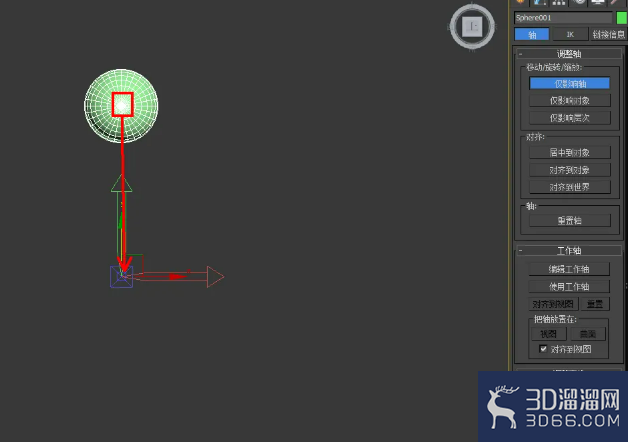Grab the green Y-axis gizmo arrowhead
Viewport: 628px width, 442px height.
tap(121, 183)
